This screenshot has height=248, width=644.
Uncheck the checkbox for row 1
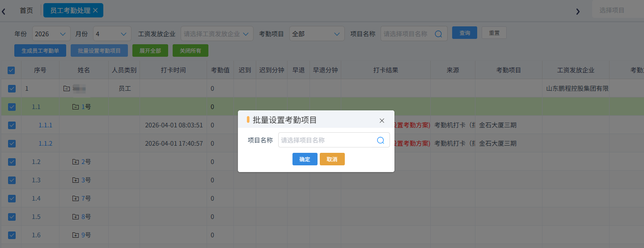coord(12,88)
